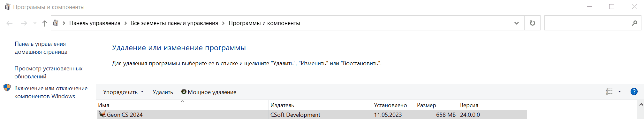This screenshot has width=644, height=119.
Task: Click the Удалить toolbar button
Action: [163, 92]
